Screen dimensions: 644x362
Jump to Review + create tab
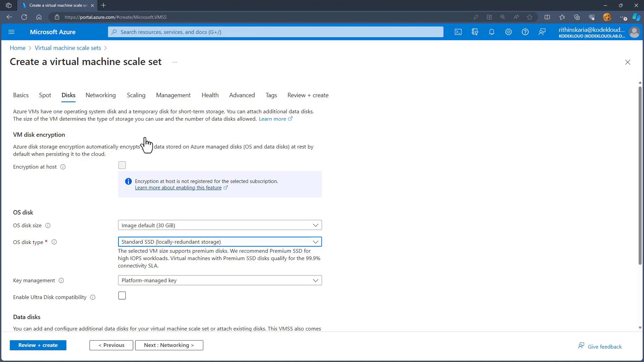coord(308,95)
